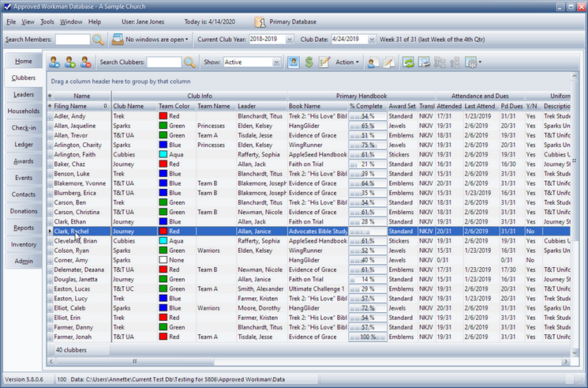The height and width of the screenshot is (388, 588).
Task: Open the Check-in tab in sidebar
Action: [24, 128]
